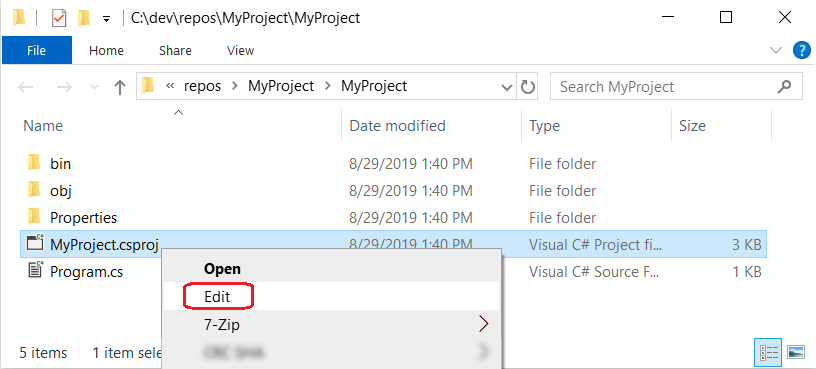Open the Recent locations dropdown arrow
The height and width of the screenshot is (369, 816).
tap(94, 87)
